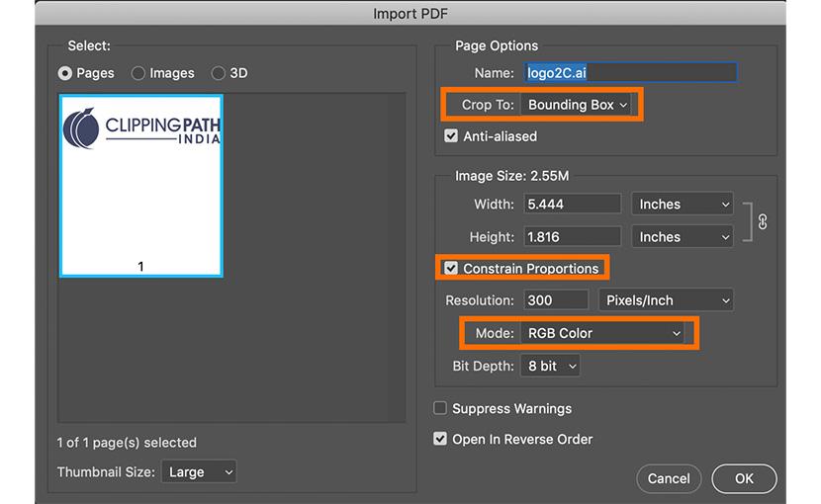This screenshot has width=821, height=504.
Task: Select the 3D radio button
Action: pyautogui.click(x=218, y=73)
